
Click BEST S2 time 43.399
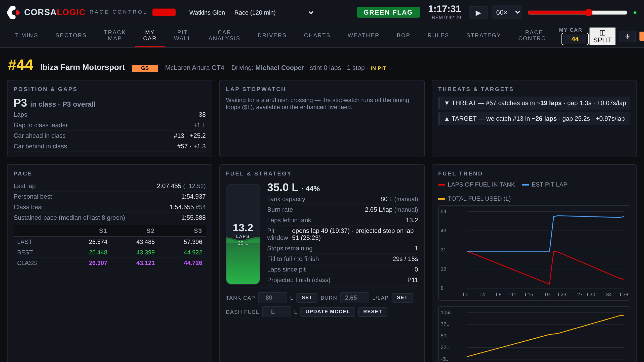pyautogui.click(x=145, y=252)
